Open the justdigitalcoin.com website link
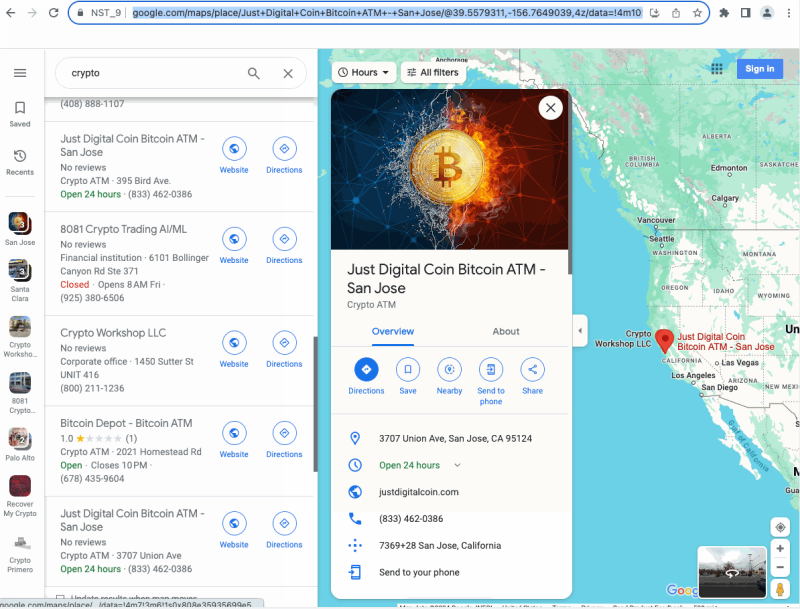 coord(419,492)
